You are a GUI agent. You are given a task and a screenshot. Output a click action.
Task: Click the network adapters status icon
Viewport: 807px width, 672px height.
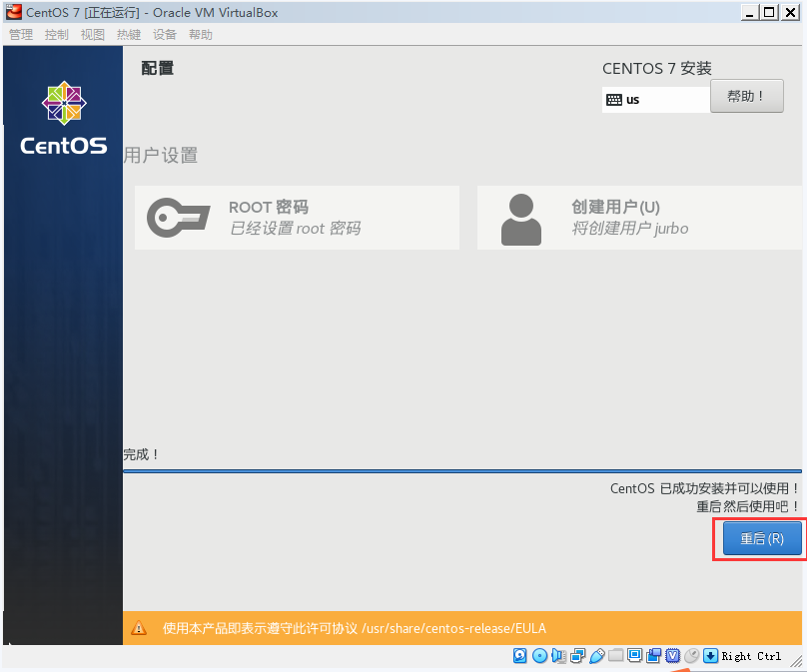(x=578, y=656)
